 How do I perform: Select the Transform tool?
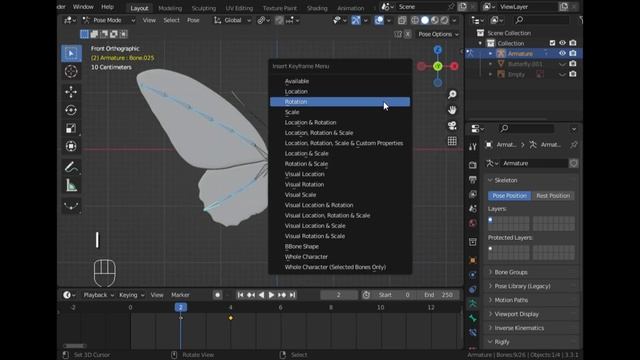[71, 146]
